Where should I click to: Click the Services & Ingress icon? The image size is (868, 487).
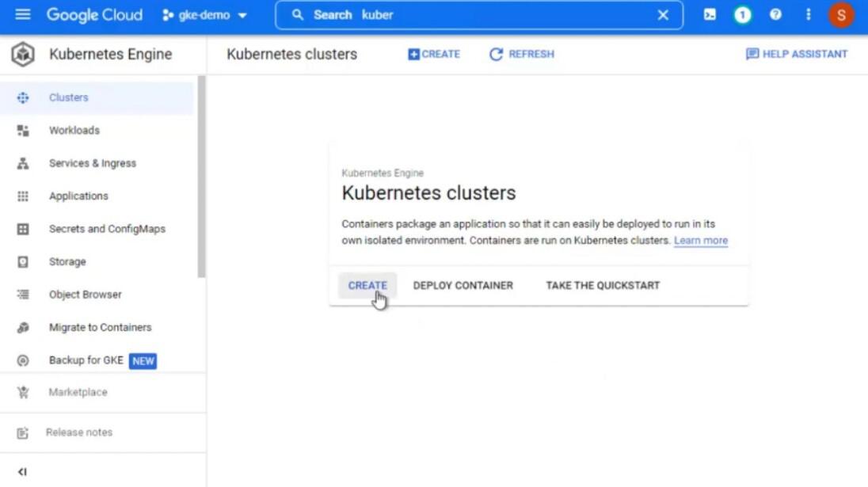(x=23, y=163)
